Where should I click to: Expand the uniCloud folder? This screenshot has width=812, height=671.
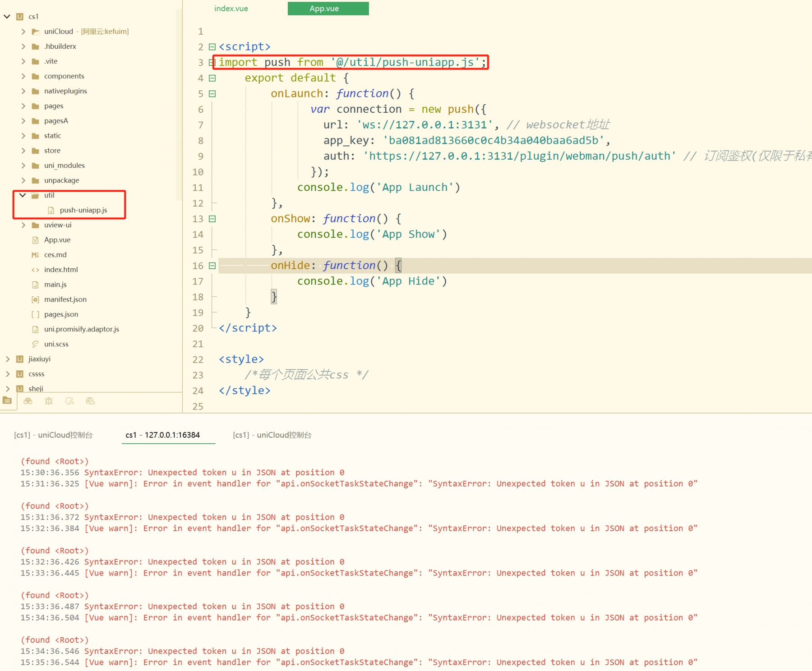[x=23, y=32]
